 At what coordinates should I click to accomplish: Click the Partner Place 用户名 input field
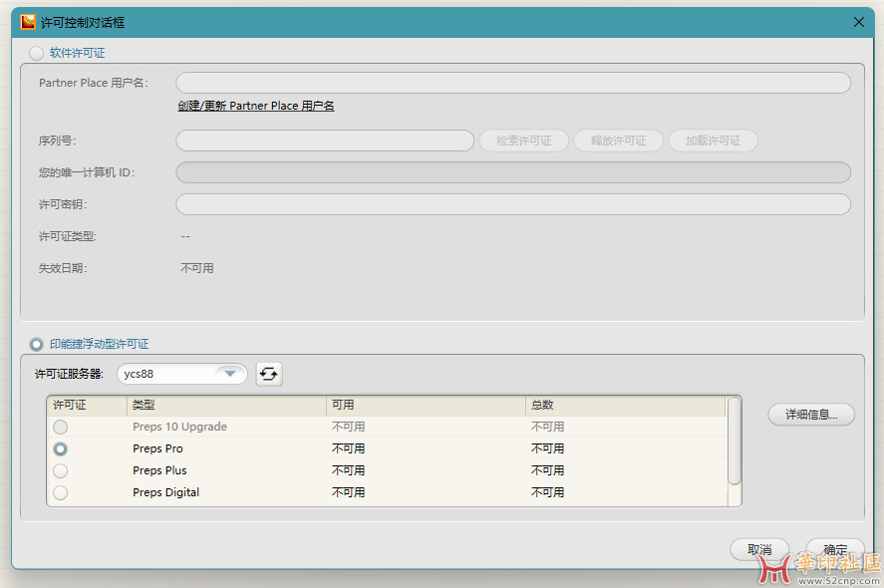[513, 83]
